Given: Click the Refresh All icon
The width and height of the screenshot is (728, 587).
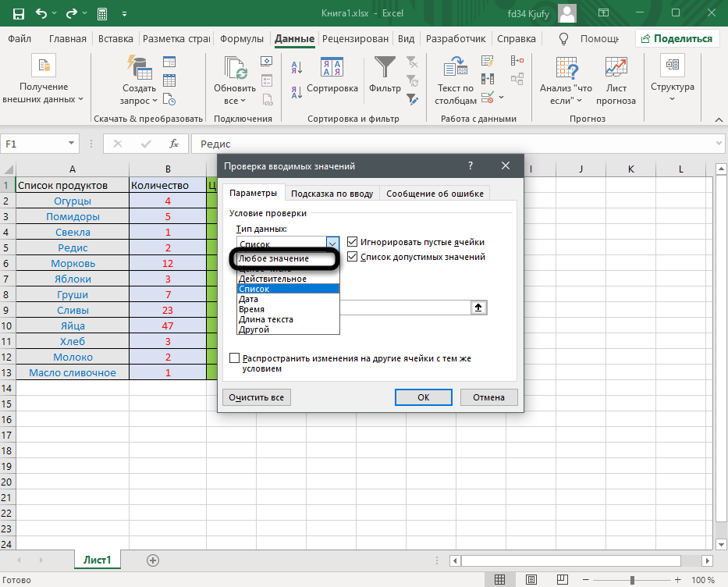Looking at the screenshot, I should click(235, 69).
